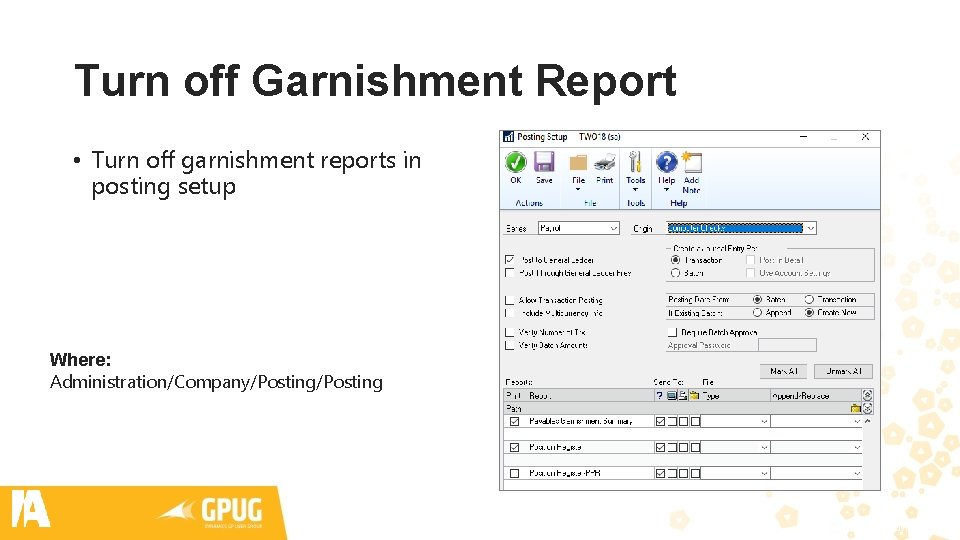The image size is (960, 540).
Task: Check Post to General Ledger
Action: (x=509, y=260)
